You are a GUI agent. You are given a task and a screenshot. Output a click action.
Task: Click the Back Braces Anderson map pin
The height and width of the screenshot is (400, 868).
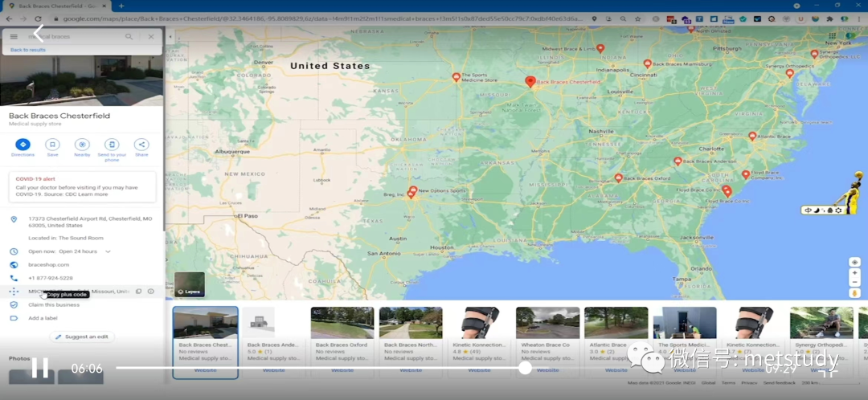[x=678, y=161]
